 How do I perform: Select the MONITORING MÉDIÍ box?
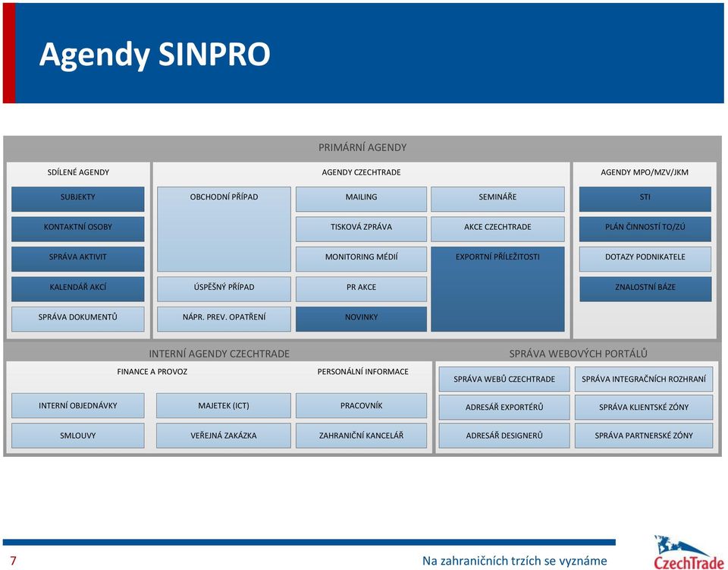click(361, 259)
